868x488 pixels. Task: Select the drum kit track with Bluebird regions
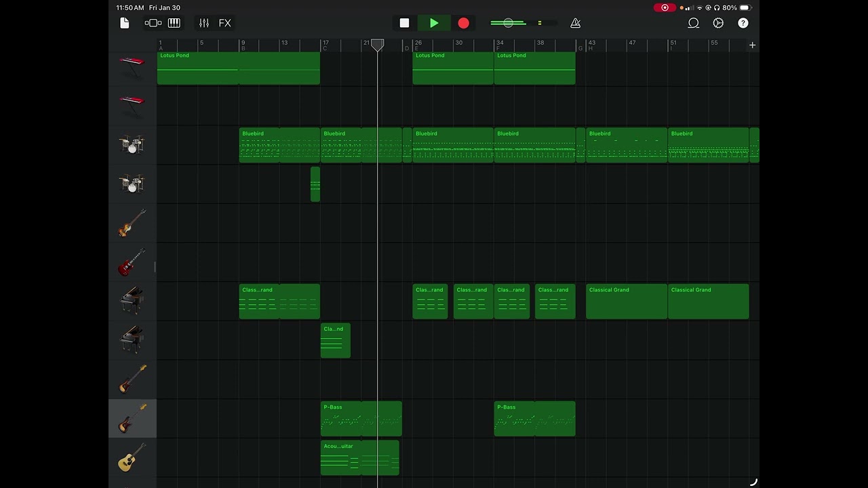(x=132, y=144)
